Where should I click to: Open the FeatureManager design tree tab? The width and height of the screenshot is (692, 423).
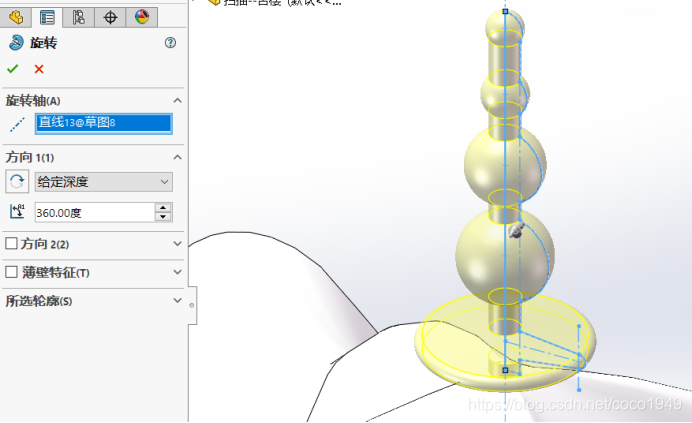(16, 18)
